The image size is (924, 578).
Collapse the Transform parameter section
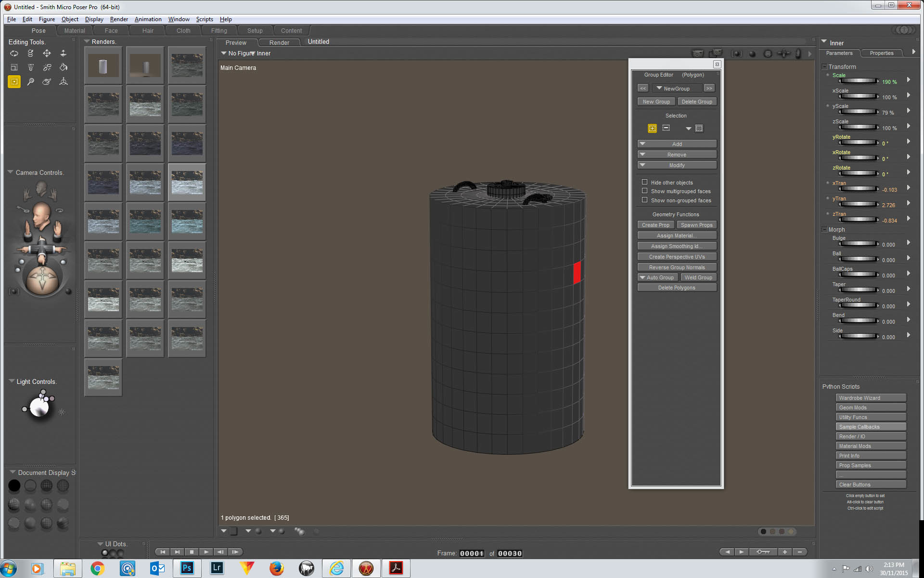coord(824,67)
